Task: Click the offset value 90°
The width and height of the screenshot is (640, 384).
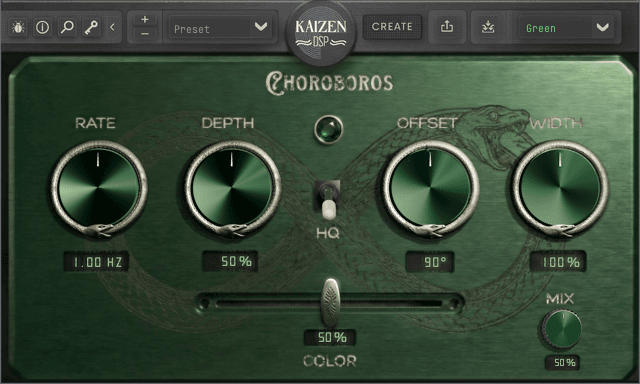Action: 430,262
